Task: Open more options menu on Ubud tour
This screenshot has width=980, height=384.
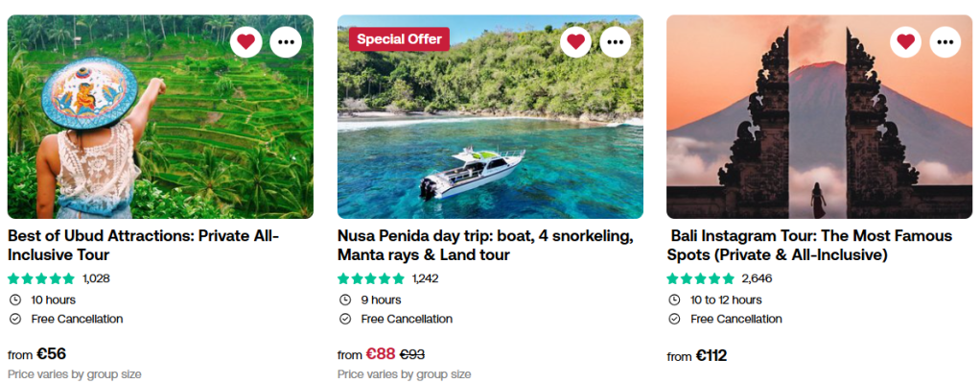Action: coord(286,41)
